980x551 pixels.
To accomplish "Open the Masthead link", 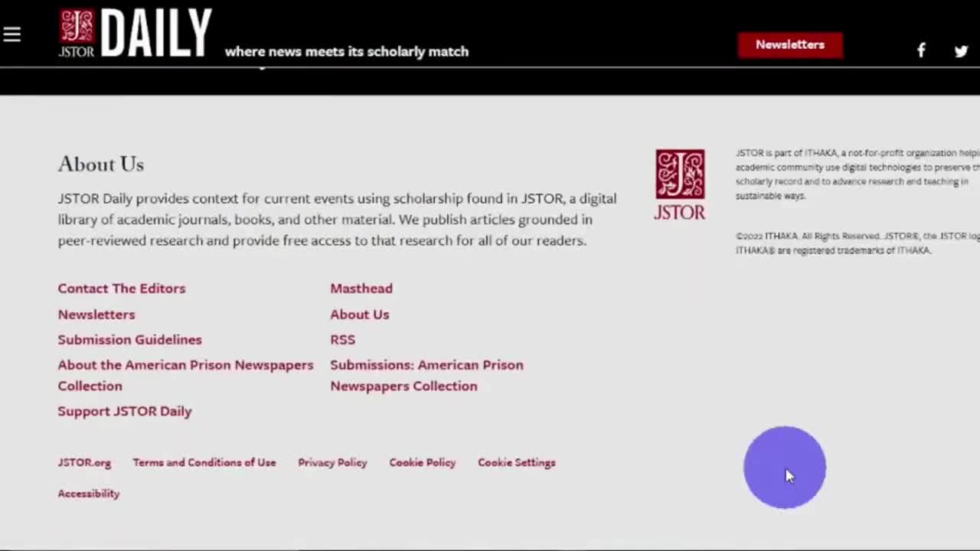I will coord(361,288).
